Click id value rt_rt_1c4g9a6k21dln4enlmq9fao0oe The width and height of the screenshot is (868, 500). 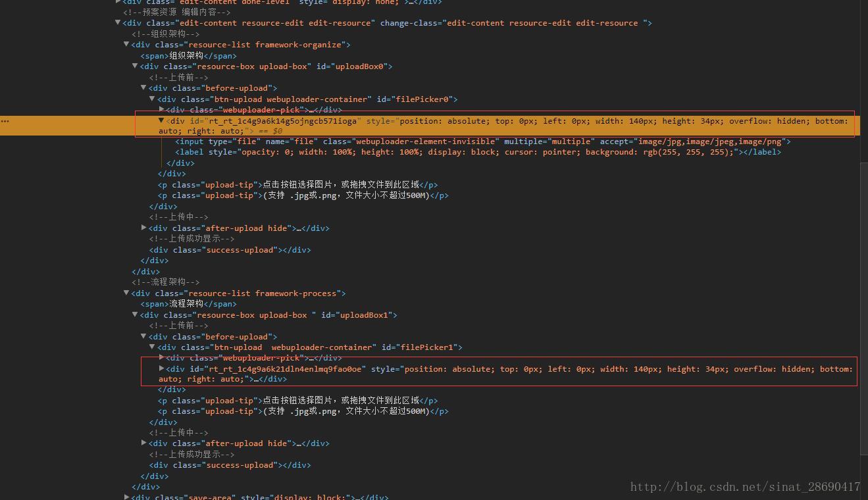(x=287, y=369)
